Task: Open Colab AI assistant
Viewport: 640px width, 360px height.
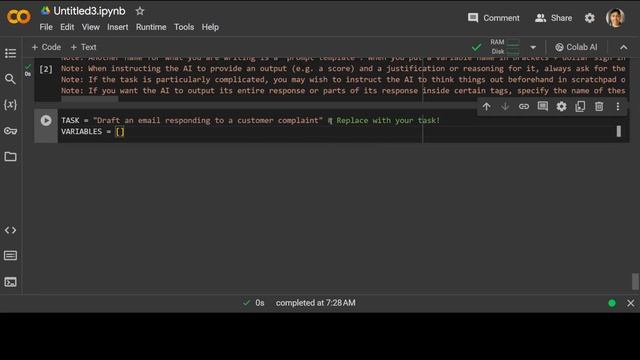Action: (x=576, y=47)
